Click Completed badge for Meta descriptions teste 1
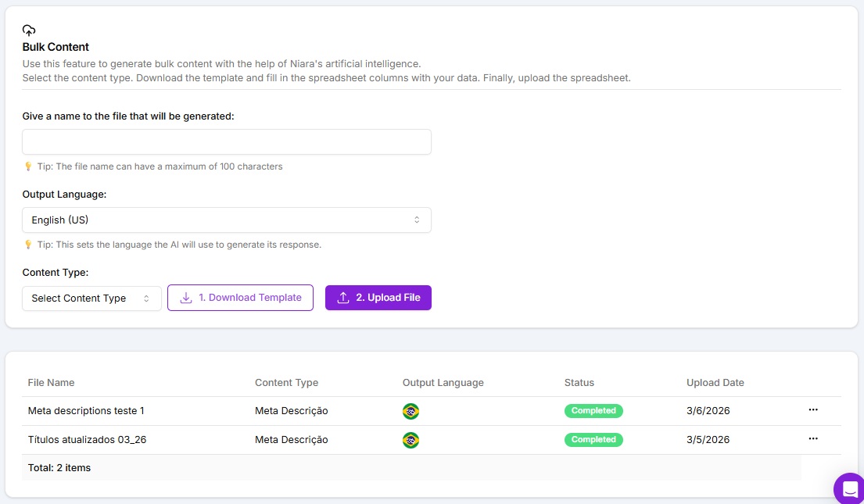Viewport: 864px width, 504px height. click(593, 411)
